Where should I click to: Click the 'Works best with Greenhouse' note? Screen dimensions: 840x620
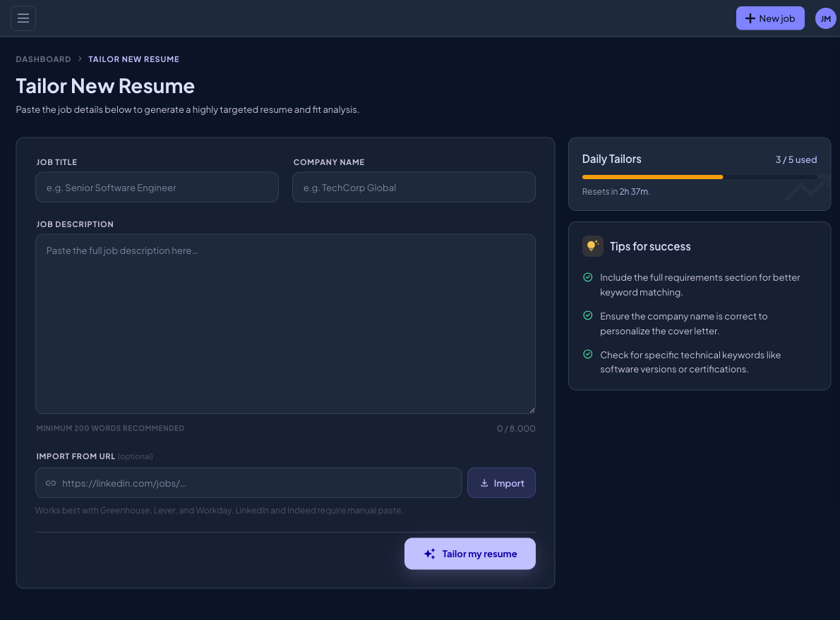(x=219, y=510)
